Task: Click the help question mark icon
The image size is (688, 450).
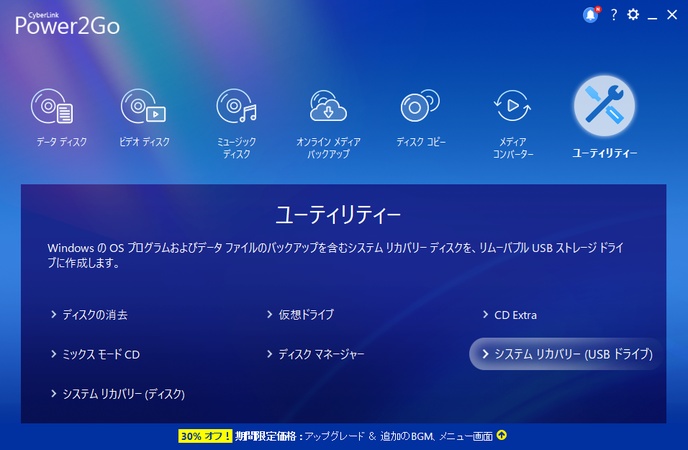Action: click(x=614, y=15)
